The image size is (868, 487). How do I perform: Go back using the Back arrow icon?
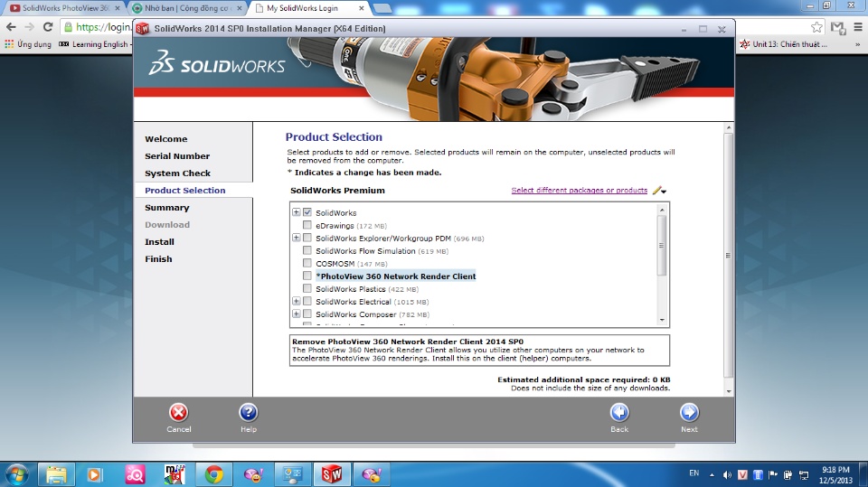pos(618,413)
